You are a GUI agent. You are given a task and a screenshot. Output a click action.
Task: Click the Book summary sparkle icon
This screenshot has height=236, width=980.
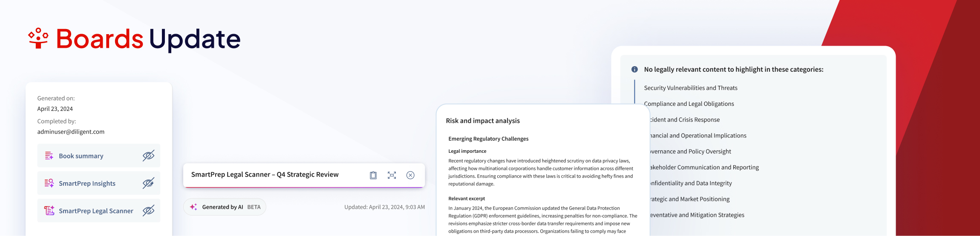(49, 156)
